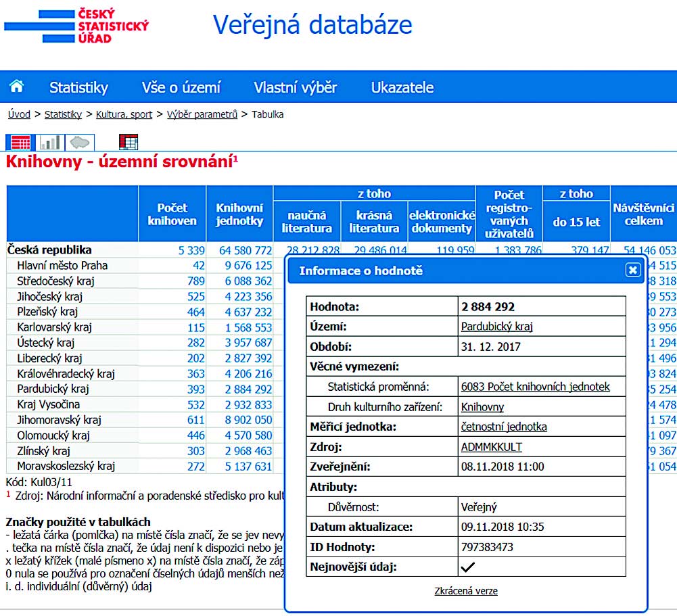This screenshot has width=677, height=616.
Task: Open the Ukazatele menu item
Action: point(402,87)
